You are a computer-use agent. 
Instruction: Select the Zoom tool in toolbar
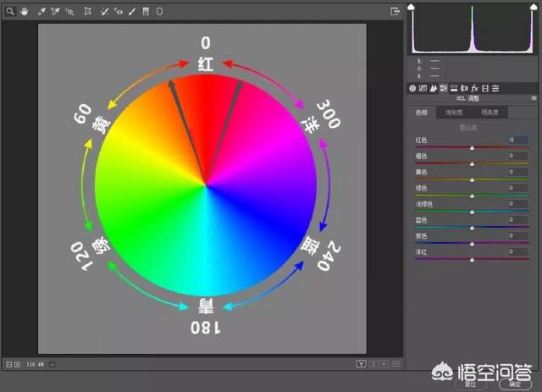(11, 12)
